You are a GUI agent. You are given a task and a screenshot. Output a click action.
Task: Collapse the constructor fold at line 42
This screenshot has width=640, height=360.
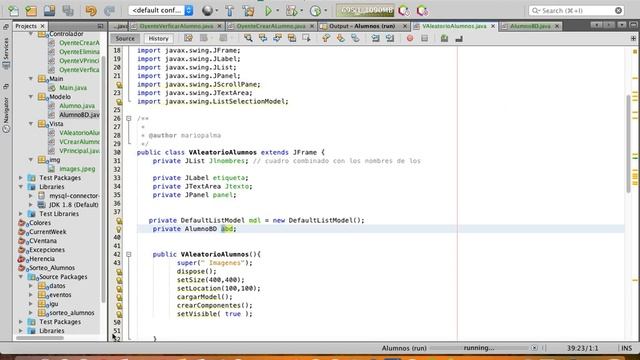[x=129, y=254]
